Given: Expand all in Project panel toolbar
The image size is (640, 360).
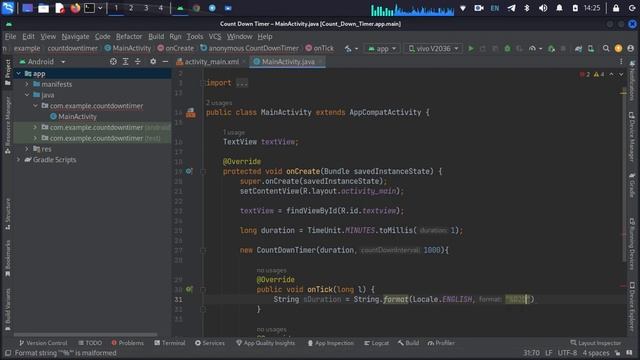Looking at the screenshot, I should [125, 62].
